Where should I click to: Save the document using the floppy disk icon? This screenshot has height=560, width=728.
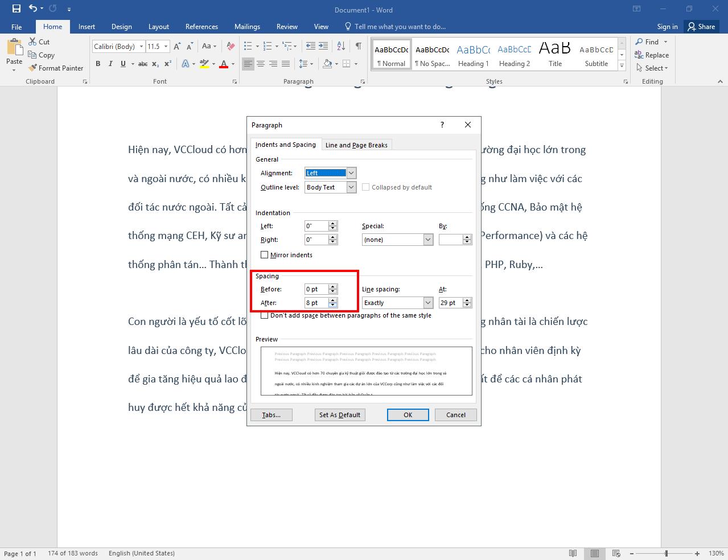16,9
